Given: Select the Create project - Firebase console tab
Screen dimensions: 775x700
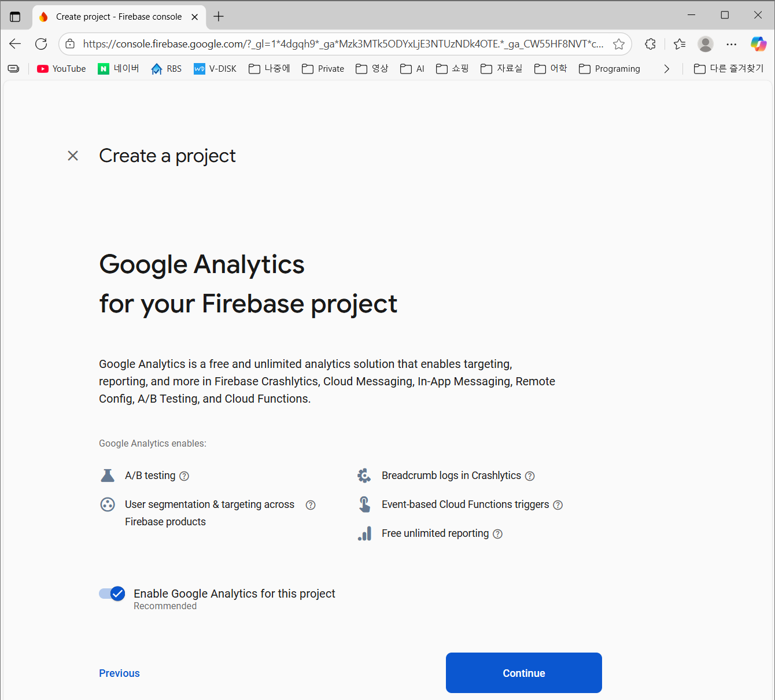Looking at the screenshot, I should [118, 17].
